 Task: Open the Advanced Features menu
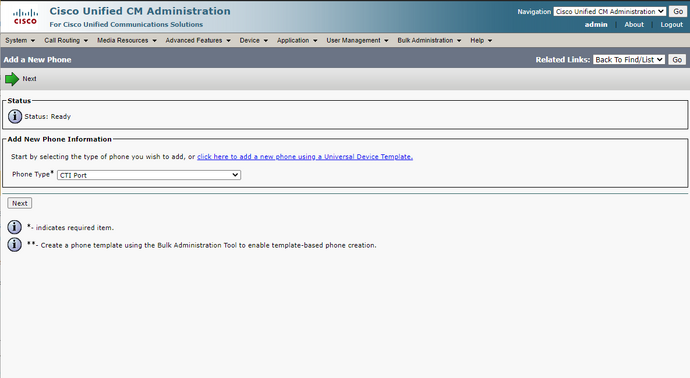click(x=198, y=40)
